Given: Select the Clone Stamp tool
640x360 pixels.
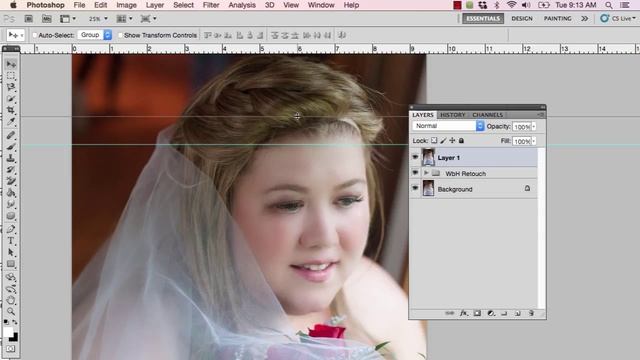Looking at the screenshot, I should [11, 158].
